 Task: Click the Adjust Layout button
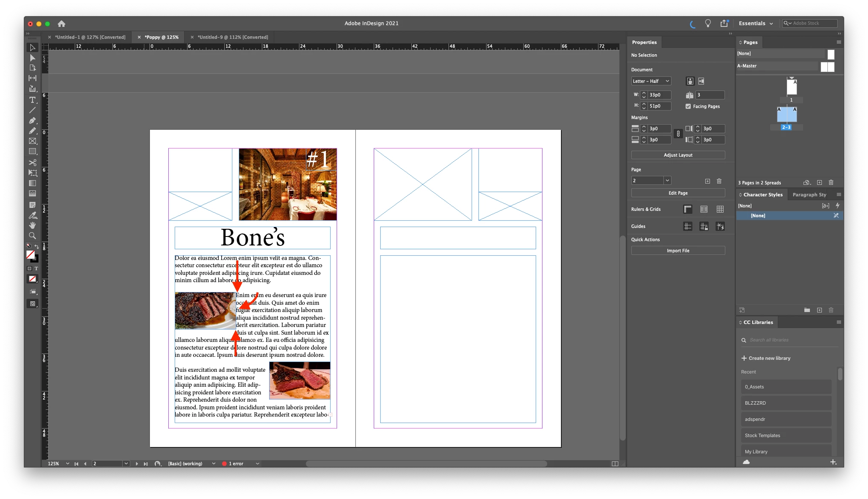click(678, 155)
